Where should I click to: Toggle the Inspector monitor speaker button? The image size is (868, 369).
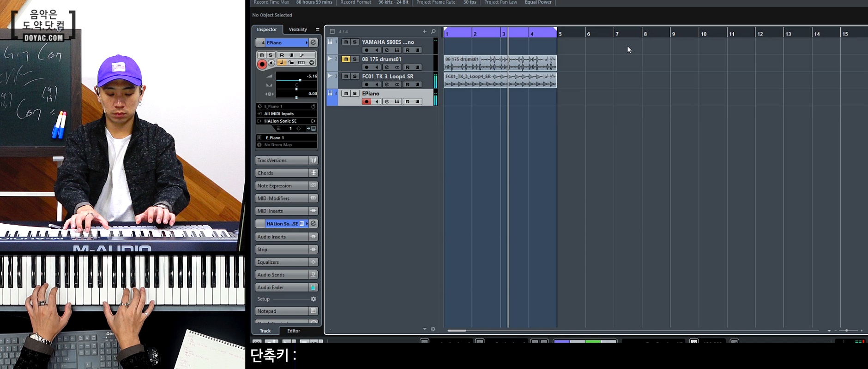click(x=271, y=63)
